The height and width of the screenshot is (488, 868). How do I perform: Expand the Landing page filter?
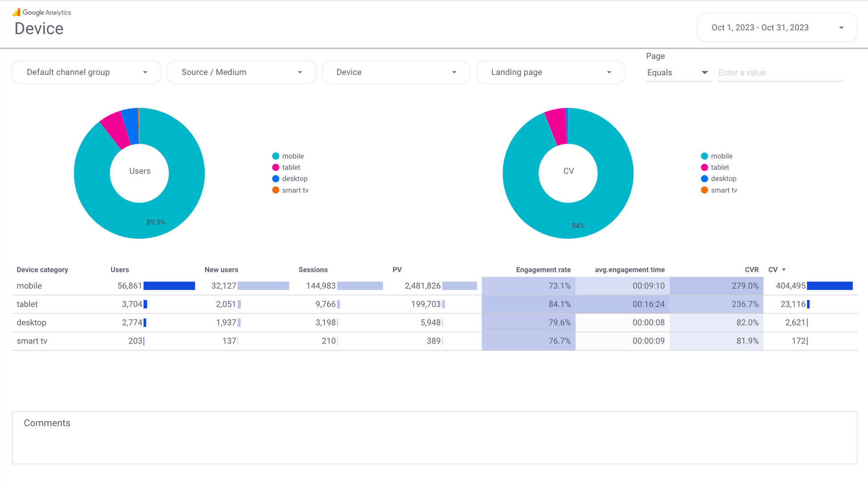tap(550, 72)
